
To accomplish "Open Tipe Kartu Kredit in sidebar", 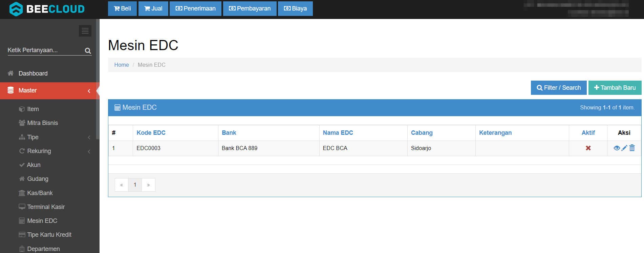I will 49,235.
